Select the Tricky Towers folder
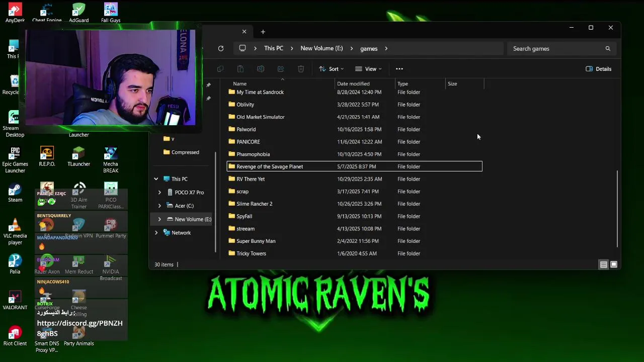This screenshot has height=362, width=644. pyautogui.click(x=355, y=253)
